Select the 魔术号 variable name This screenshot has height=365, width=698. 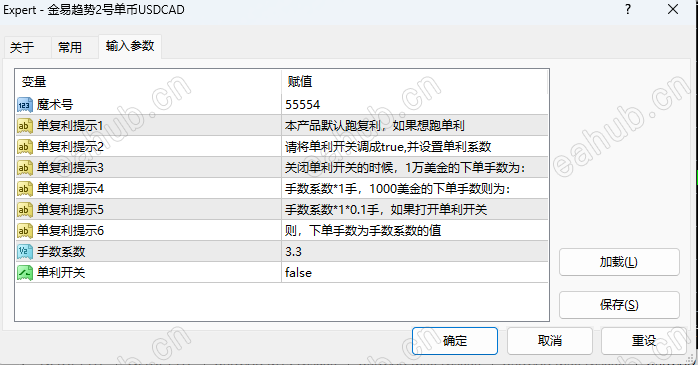click(x=55, y=105)
